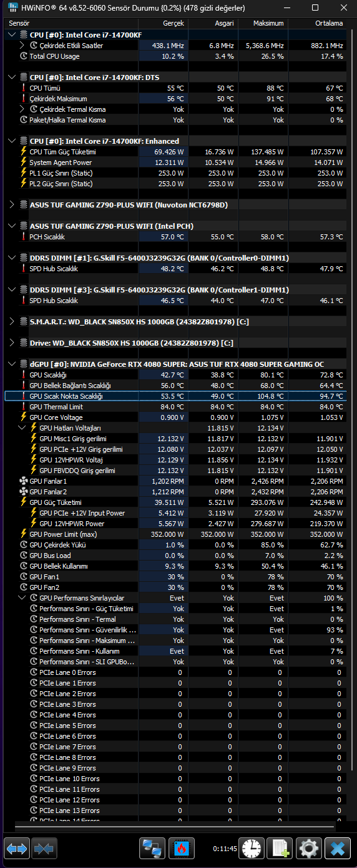This screenshot has height=868, width=357.
Task: Select SPD Hub Sıcaklık under DIMM [#1]
Action: pos(175,269)
